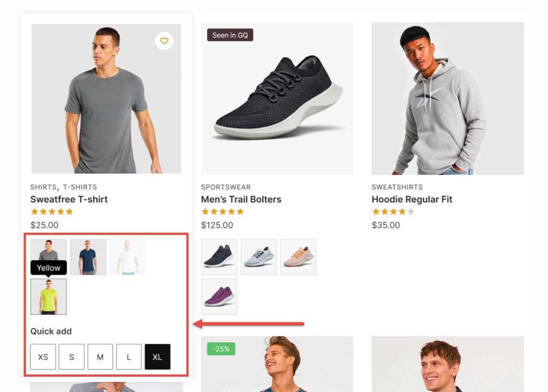
Task: Select the white t-shirt variant
Action: tap(127, 257)
